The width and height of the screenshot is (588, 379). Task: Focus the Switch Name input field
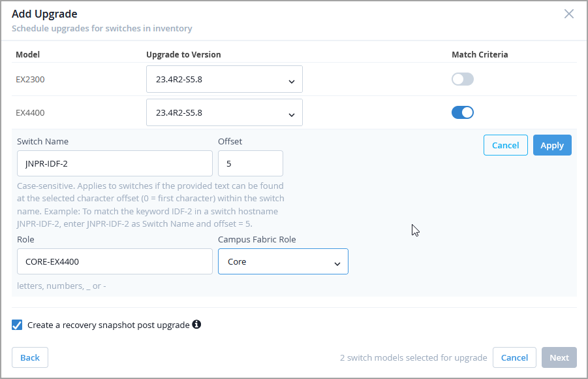coord(115,163)
